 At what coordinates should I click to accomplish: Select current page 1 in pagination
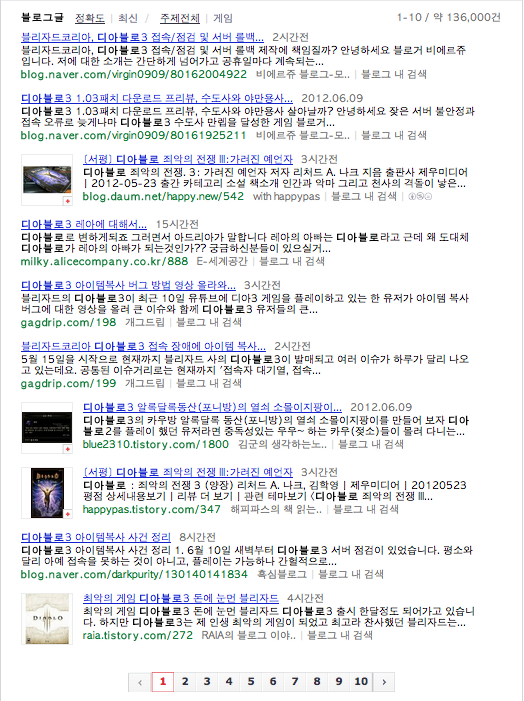163,682
